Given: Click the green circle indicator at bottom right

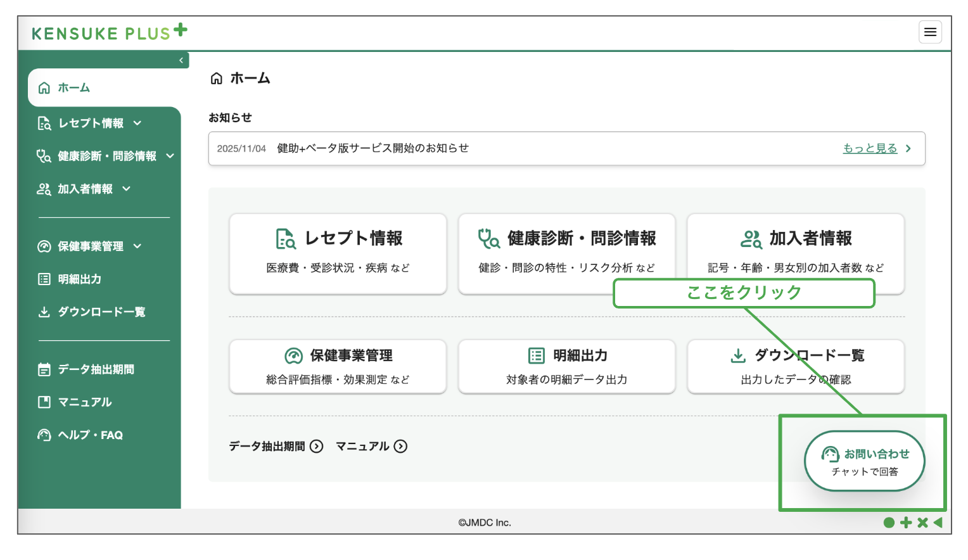Looking at the screenshot, I should [889, 523].
